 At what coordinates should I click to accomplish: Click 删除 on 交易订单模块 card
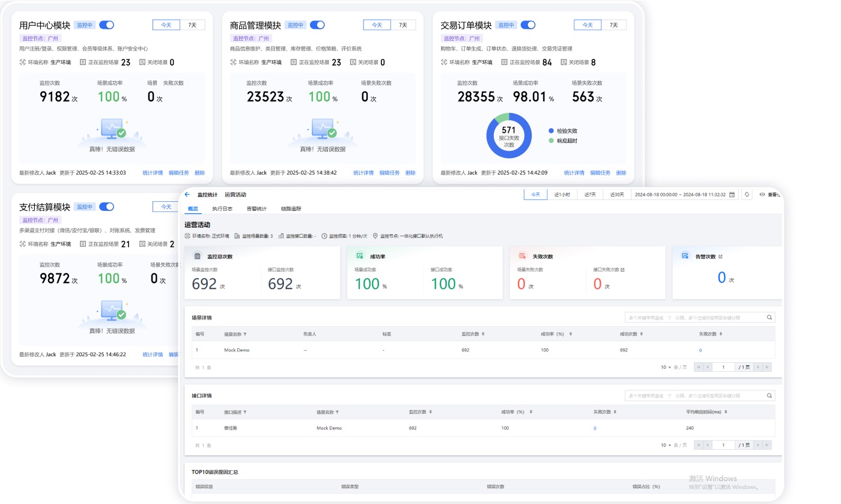click(x=621, y=173)
